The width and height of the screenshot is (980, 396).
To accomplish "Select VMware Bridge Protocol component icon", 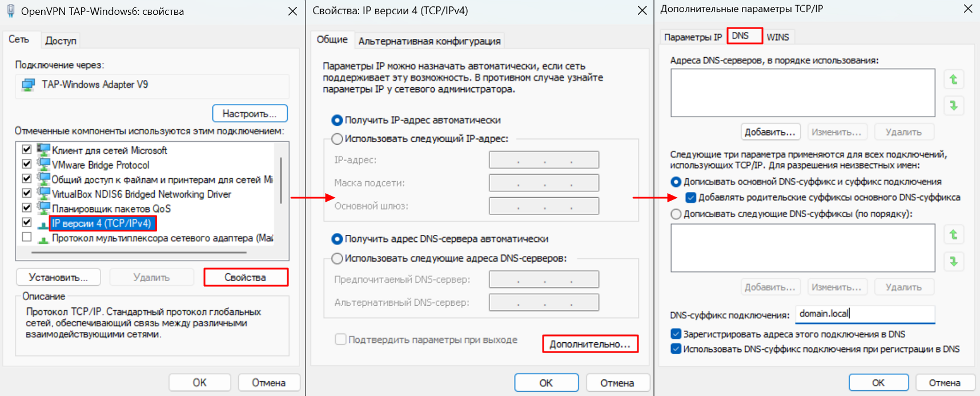I will tap(43, 165).
